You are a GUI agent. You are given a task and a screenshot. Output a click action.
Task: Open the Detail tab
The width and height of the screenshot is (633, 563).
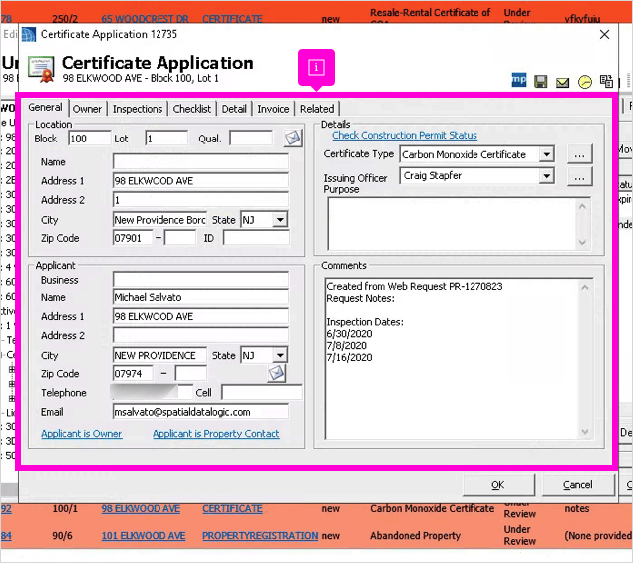[234, 109]
